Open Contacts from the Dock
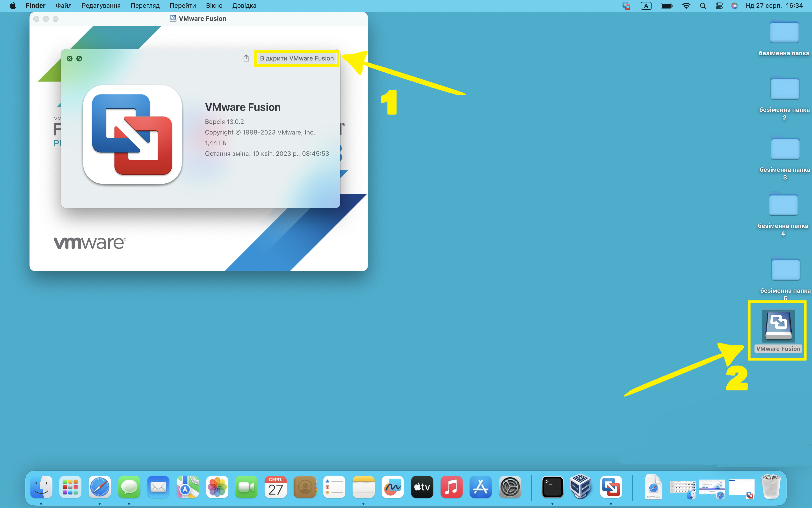 [305, 487]
